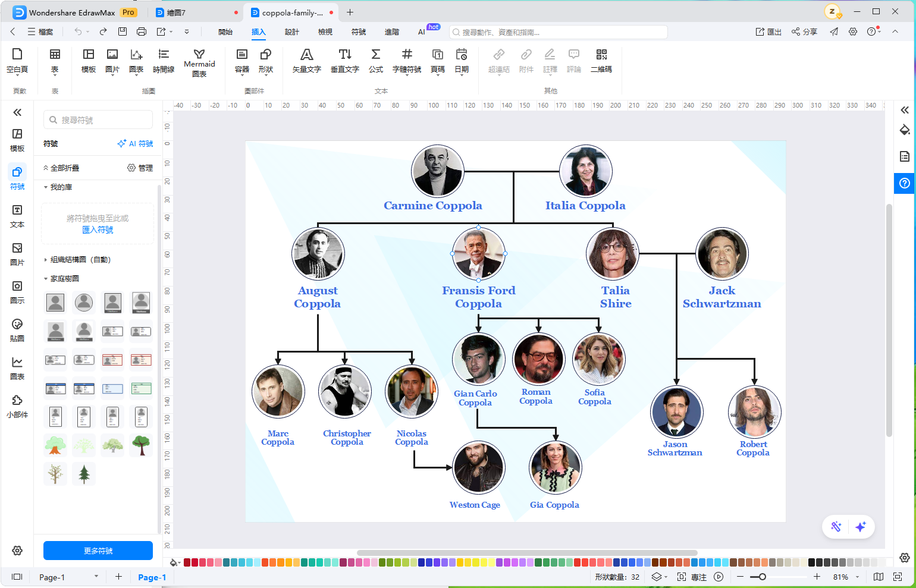The height and width of the screenshot is (588, 916).
Task: Open the sticker (貼圖) sidebar panel
Action: coord(17,330)
